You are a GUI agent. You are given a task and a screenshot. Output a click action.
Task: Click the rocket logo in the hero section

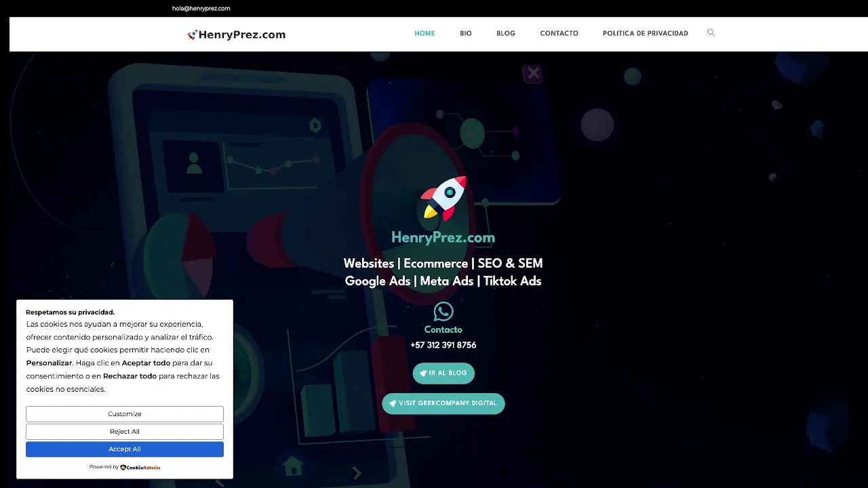pos(443,199)
